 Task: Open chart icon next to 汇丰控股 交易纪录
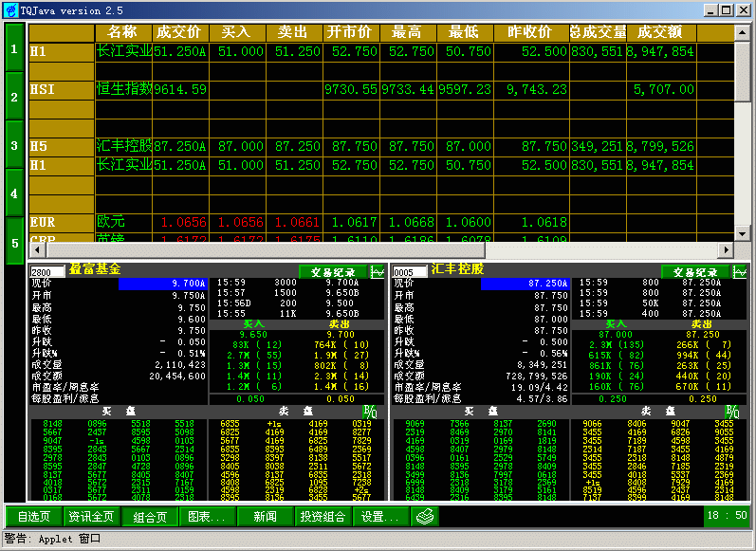tap(740, 272)
